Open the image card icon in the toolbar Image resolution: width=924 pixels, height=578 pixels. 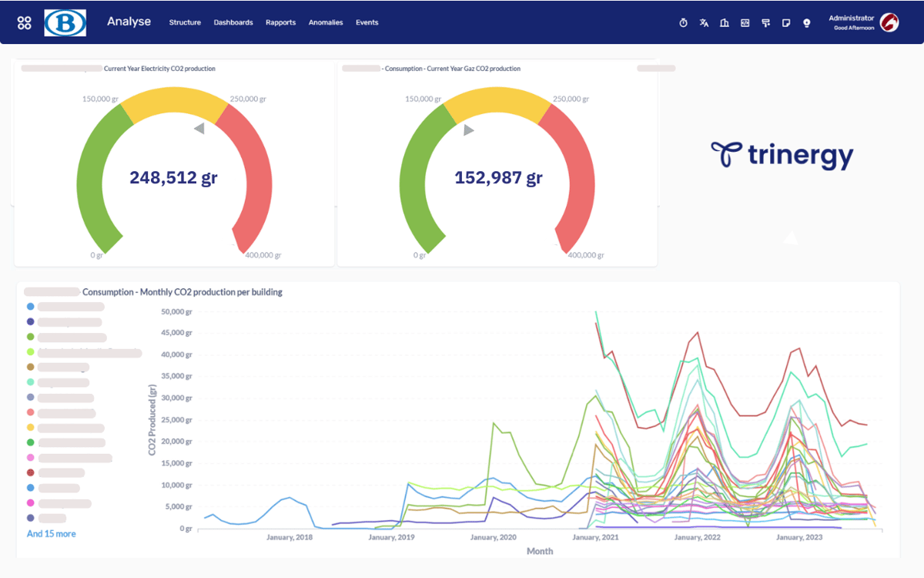point(745,23)
